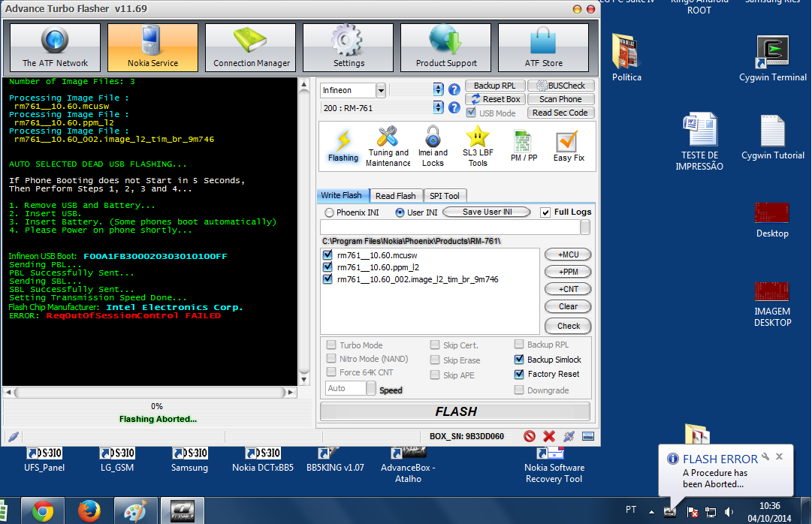
Task: Click the Clear file list button
Action: (568, 306)
